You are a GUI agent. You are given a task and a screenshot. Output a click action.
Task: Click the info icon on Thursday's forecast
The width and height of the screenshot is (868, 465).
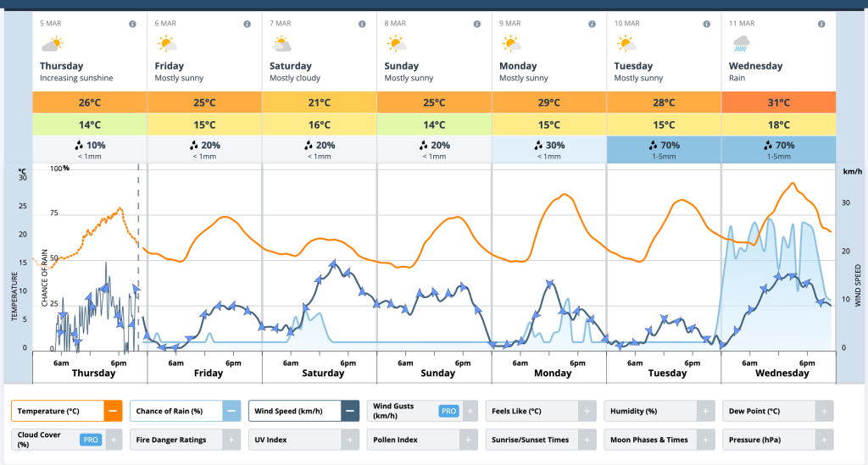pos(132,24)
